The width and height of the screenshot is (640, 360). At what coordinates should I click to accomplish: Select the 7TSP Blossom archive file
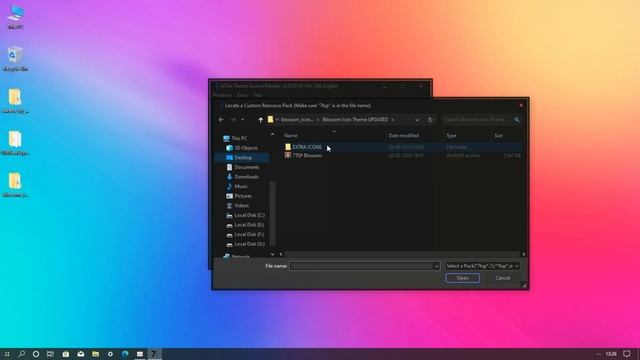(307, 156)
